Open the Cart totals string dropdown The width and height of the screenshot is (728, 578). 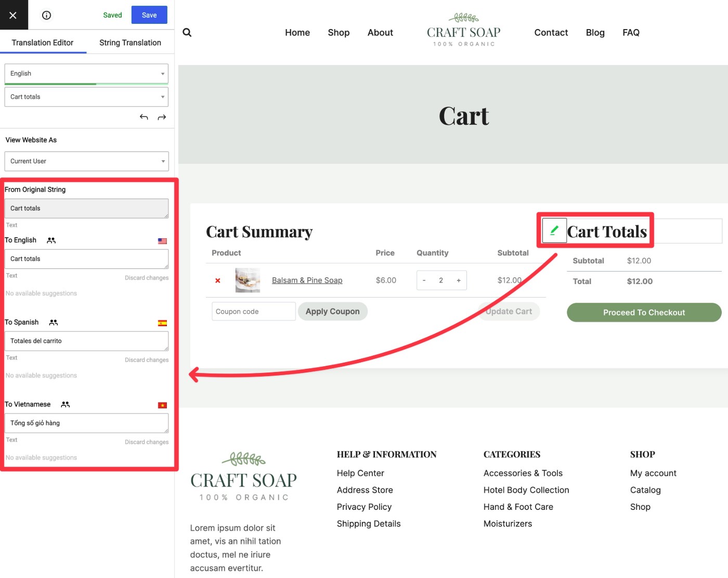point(86,97)
